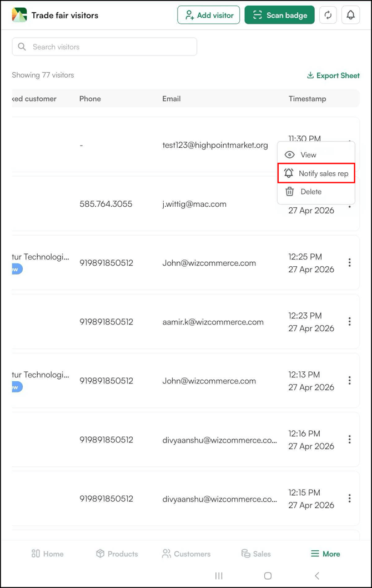Click phone number 585.764.3055
372x588 pixels.
105,204
